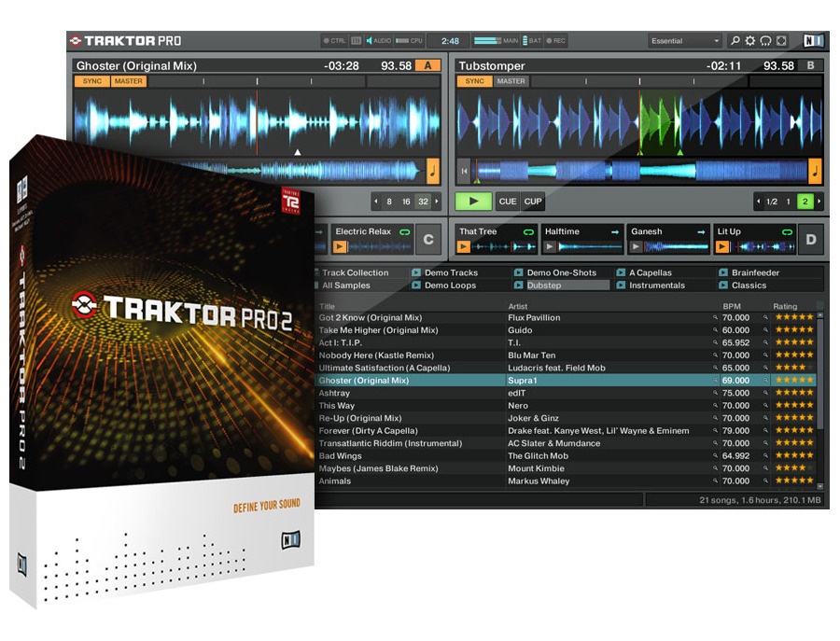Play the Ganesh sample slot

click(x=636, y=247)
